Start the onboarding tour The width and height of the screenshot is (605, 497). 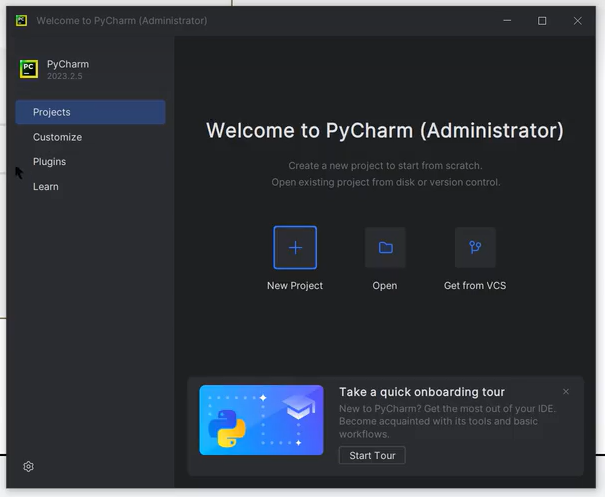tap(372, 455)
